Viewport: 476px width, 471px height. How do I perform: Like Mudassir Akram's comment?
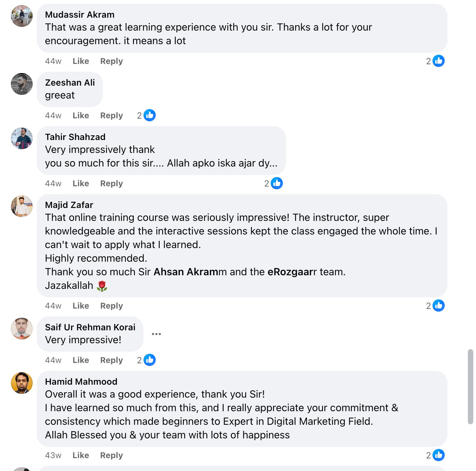click(x=81, y=61)
